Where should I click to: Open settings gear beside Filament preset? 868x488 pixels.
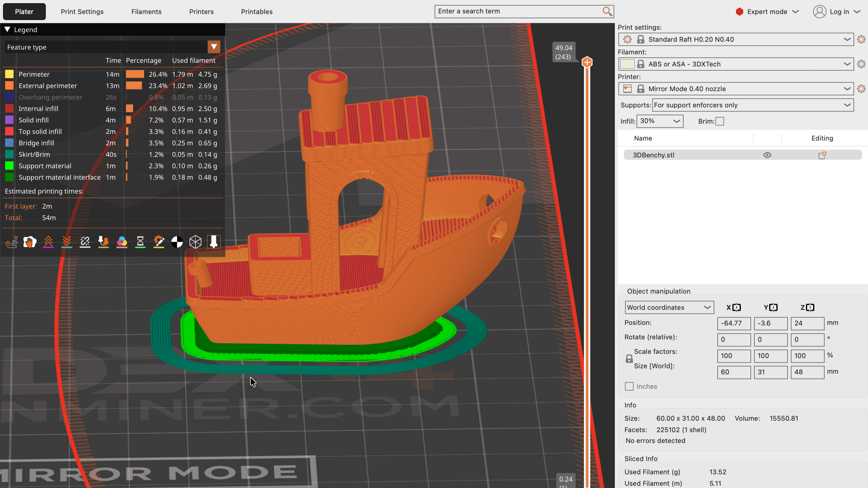[x=861, y=64]
